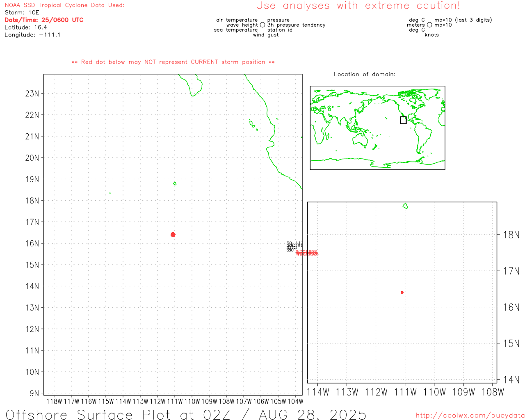This screenshot has height=420, width=525.
Task: Click the 'Storm: 10E' text
Action: click(22, 13)
